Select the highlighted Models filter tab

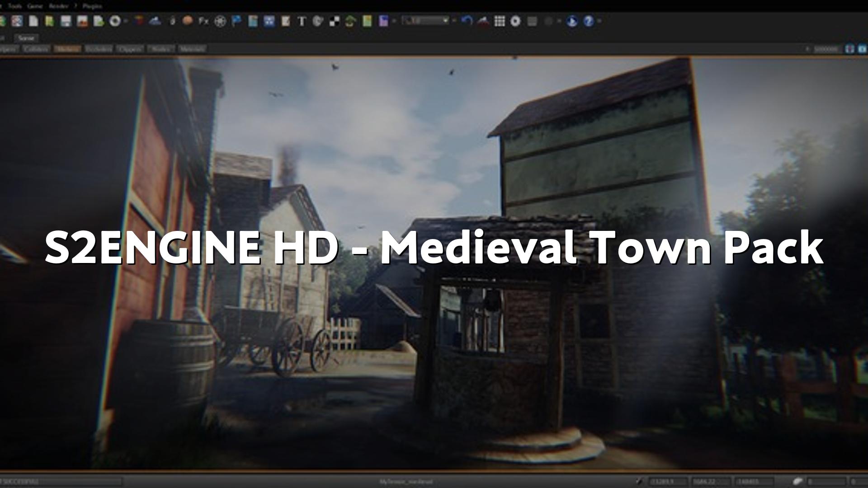(67, 49)
